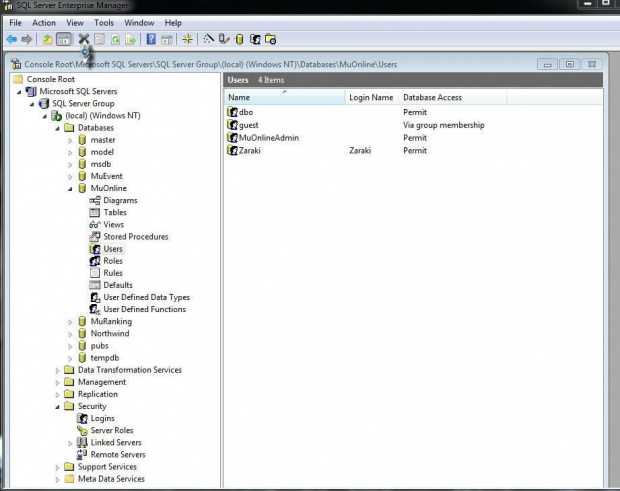Collapse the MuOnline database node

(x=70, y=188)
